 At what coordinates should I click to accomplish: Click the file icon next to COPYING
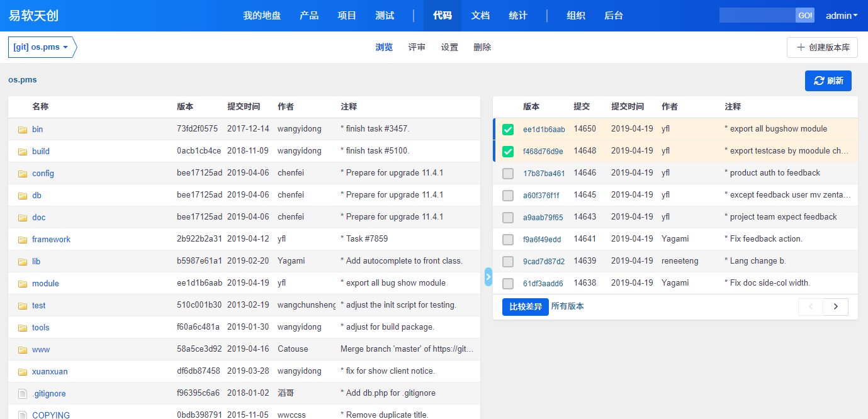23,415
